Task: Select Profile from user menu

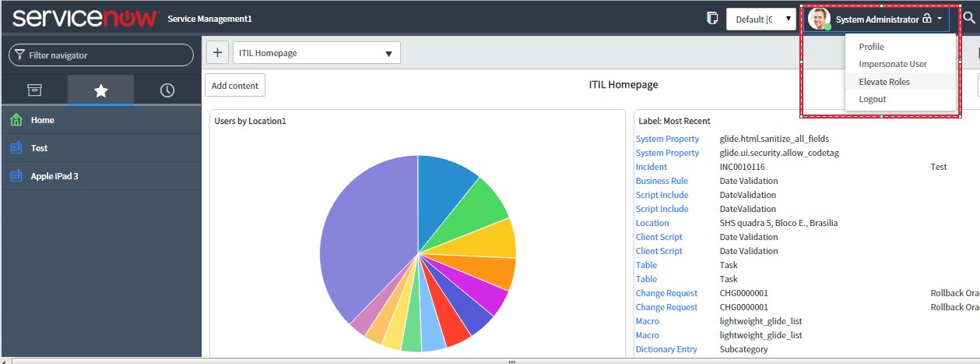Action: pyautogui.click(x=872, y=47)
